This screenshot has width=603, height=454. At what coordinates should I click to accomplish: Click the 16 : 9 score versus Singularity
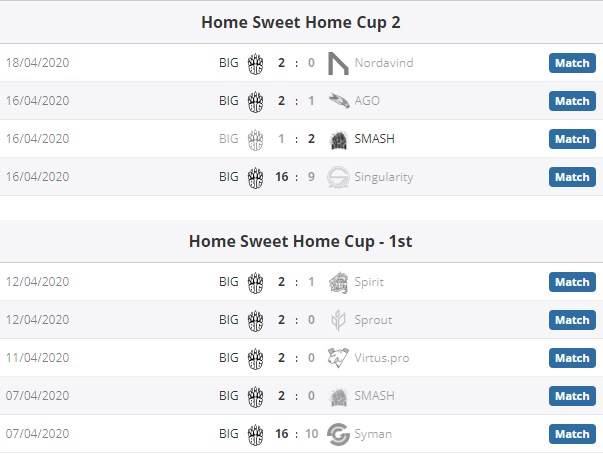pyautogui.click(x=295, y=177)
